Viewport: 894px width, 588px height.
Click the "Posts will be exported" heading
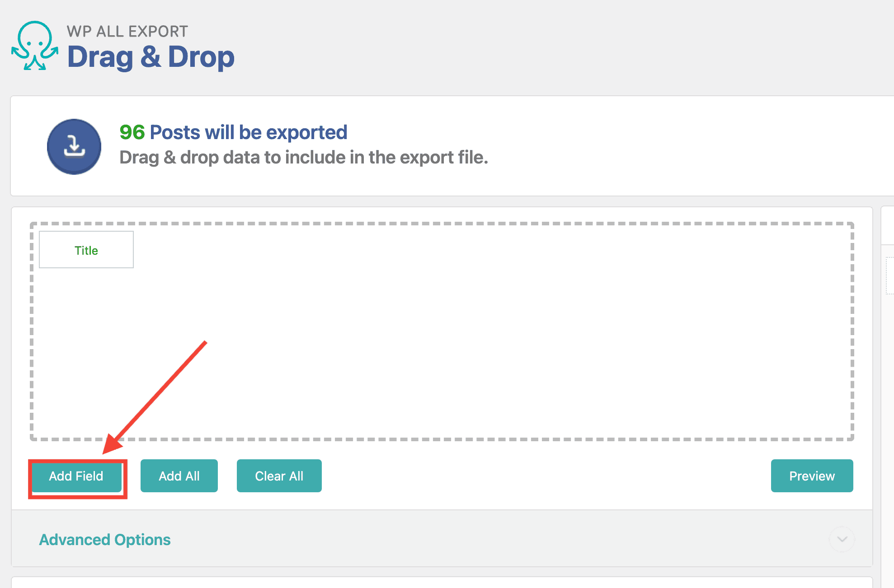point(249,132)
